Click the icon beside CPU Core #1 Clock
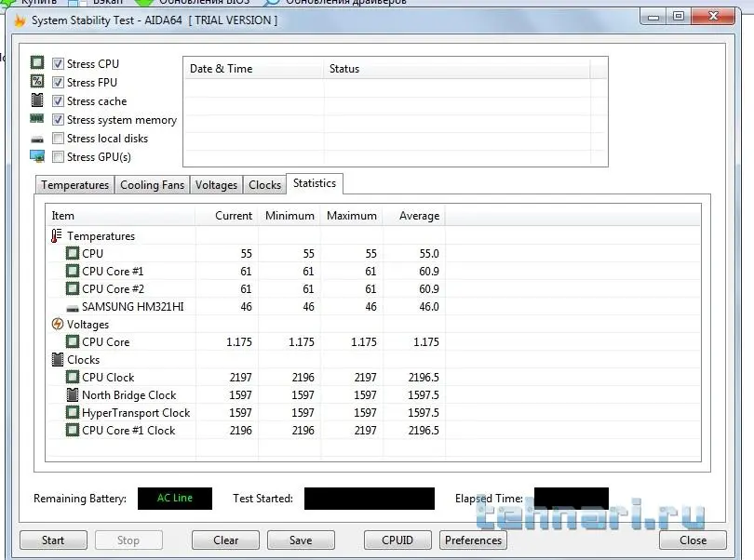This screenshot has height=560, width=754. [x=72, y=430]
